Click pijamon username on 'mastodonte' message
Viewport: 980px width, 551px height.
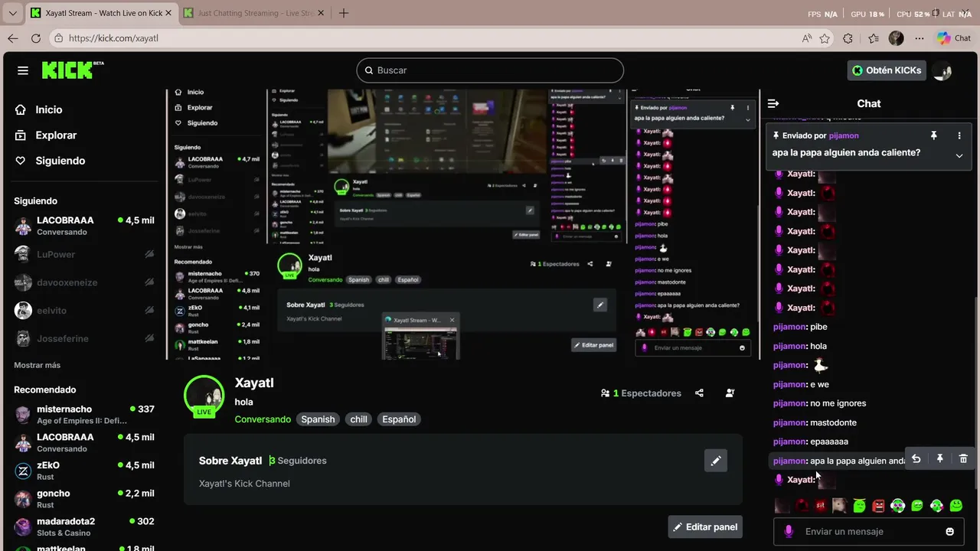click(789, 422)
